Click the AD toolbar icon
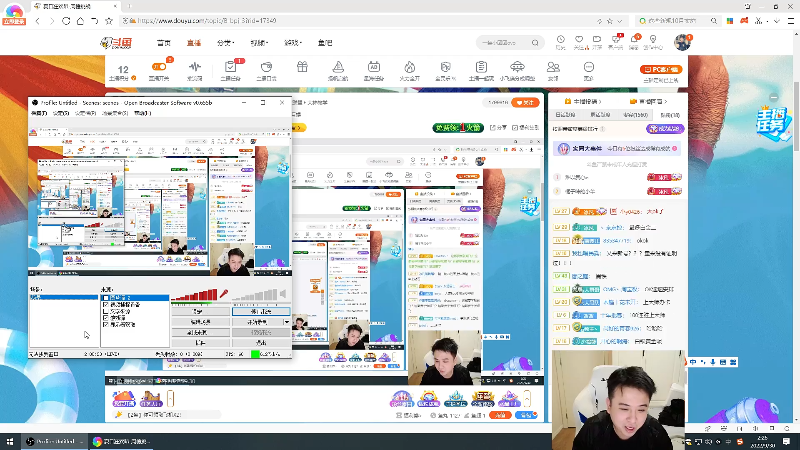This screenshot has height=450, width=800. click(x=373, y=67)
